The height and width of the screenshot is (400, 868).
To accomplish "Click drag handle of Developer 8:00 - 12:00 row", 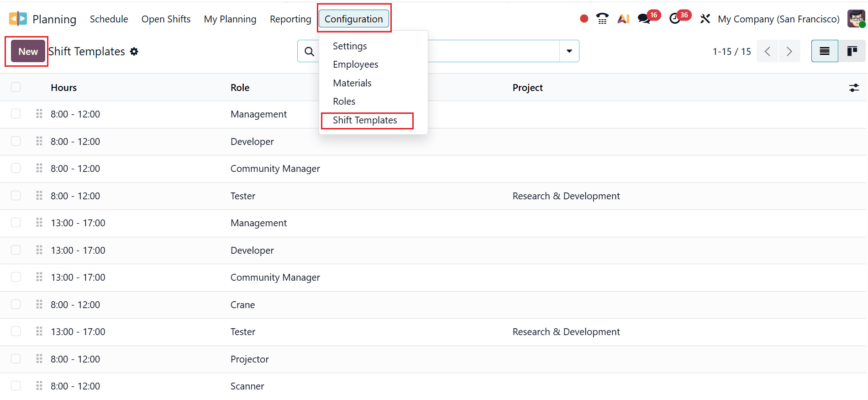I will [39, 141].
